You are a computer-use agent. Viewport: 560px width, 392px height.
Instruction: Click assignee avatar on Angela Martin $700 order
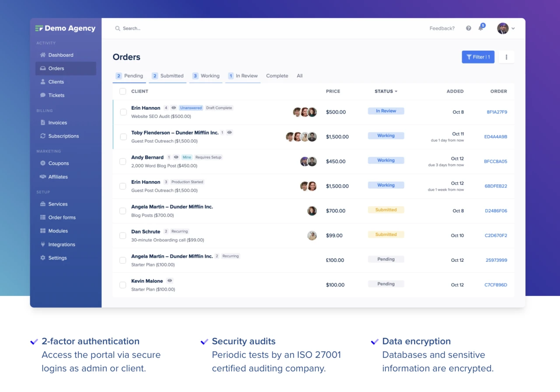click(312, 211)
